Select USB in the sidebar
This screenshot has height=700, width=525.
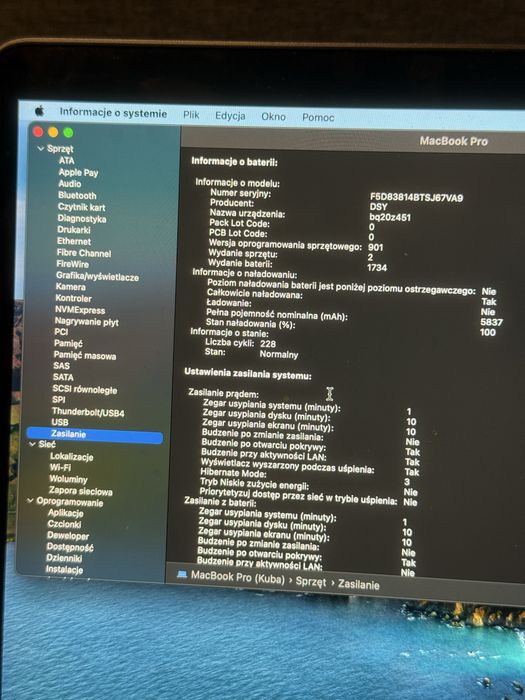click(60, 422)
